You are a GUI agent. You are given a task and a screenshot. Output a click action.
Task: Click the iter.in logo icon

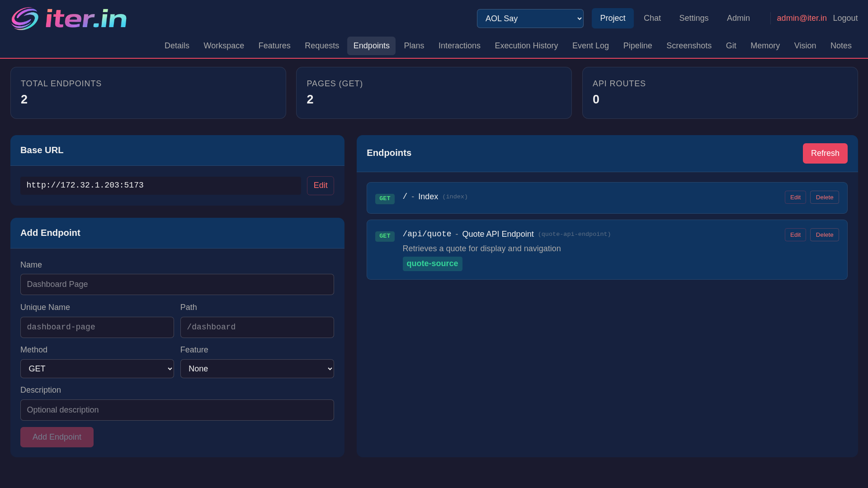tap(25, 19)
